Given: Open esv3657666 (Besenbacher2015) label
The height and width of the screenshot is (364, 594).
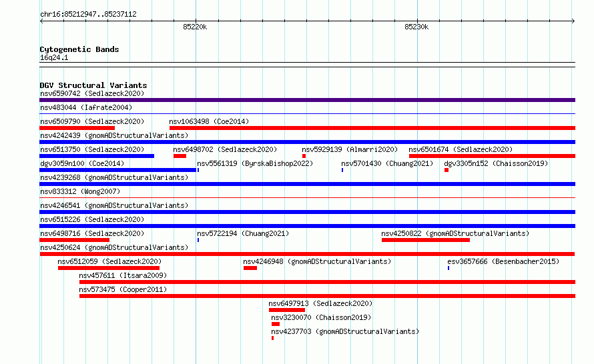Looking at the screenshot, I should coord(503,261).
